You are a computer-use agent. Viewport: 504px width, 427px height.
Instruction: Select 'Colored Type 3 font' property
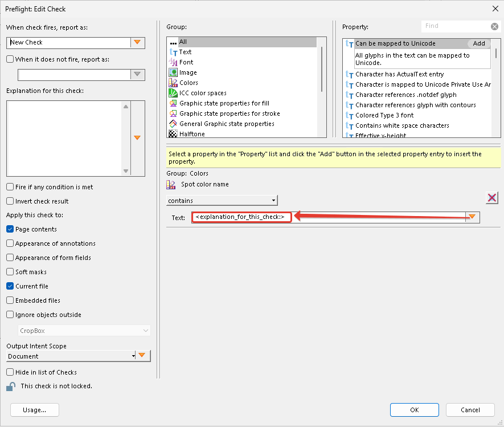point(384,116)
